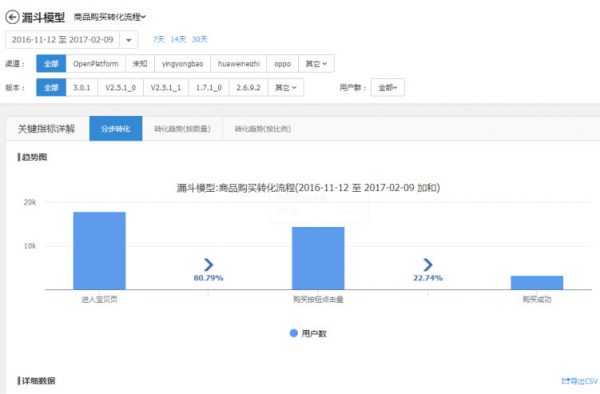Filter channel by 未知
Screen dimensions: 600x394
pyautogui.click(x=140, y=63)
